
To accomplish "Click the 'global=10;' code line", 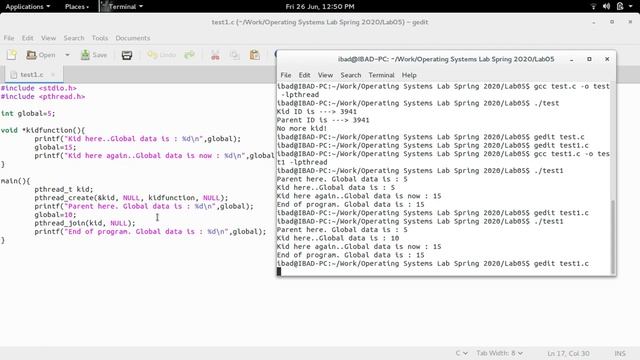I will pyautogui.click(x=55, y=215).
